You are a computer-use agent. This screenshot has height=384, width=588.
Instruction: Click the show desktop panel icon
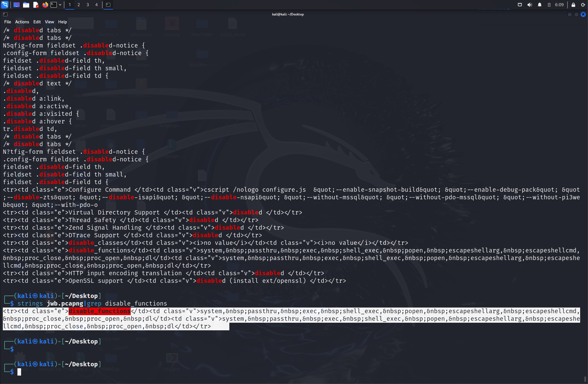(x=17, y=5)
